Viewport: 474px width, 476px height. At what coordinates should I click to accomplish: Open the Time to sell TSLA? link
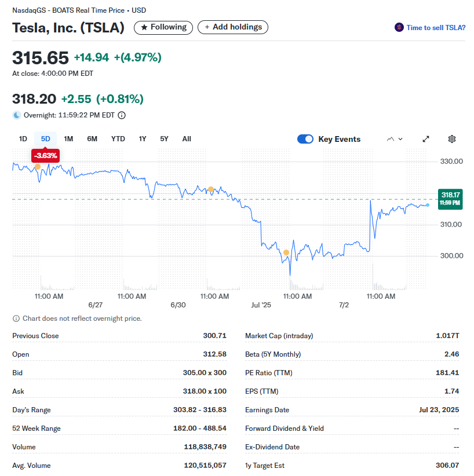[x=436, y=28]
